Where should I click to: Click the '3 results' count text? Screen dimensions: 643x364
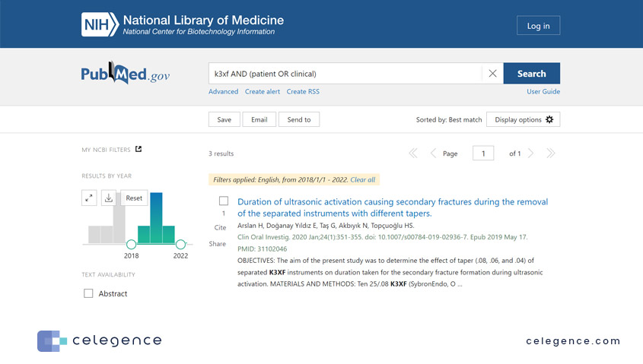(221, 154)
